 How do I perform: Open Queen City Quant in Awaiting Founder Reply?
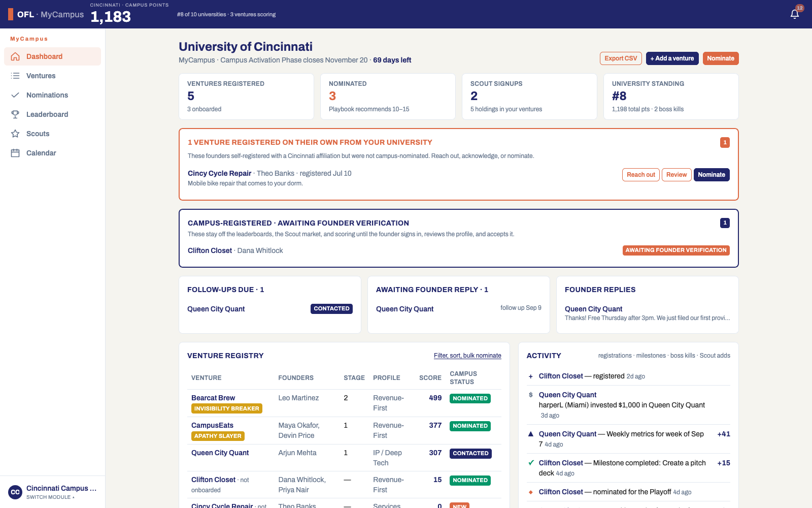tap(404, 309)
